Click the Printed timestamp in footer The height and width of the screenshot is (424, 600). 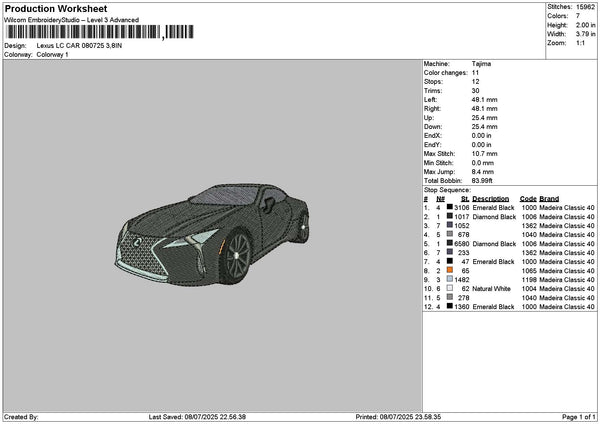point(398,417)
